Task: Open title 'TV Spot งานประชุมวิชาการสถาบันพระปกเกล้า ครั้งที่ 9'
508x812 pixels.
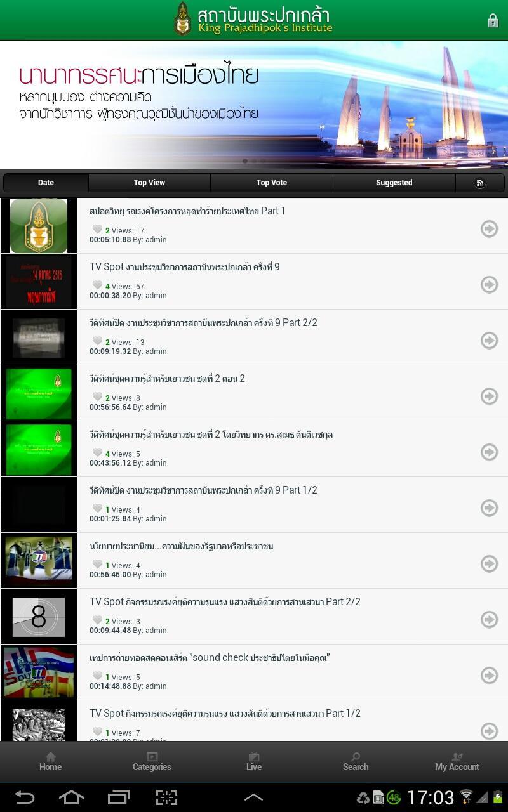Action: 185,267
